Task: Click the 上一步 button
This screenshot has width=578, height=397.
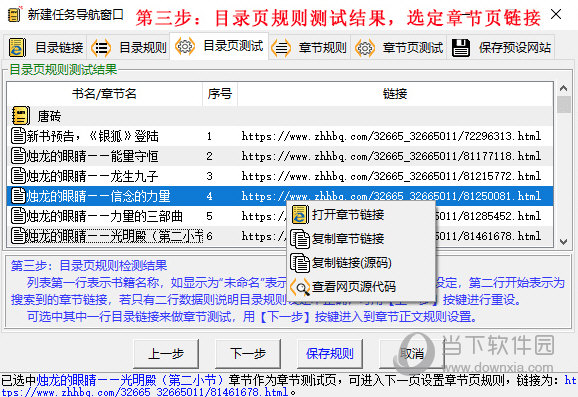Action: point(166,354)
